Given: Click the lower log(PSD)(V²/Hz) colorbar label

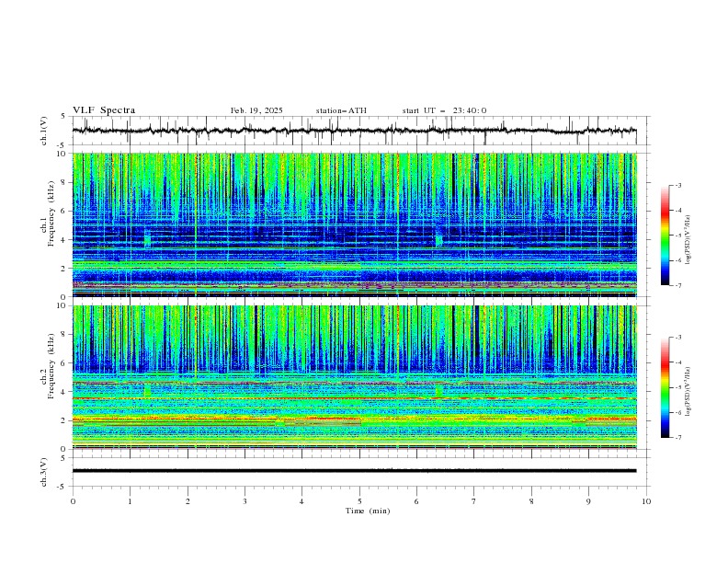Looking at the screenshot, I should (x=688, y=392).
